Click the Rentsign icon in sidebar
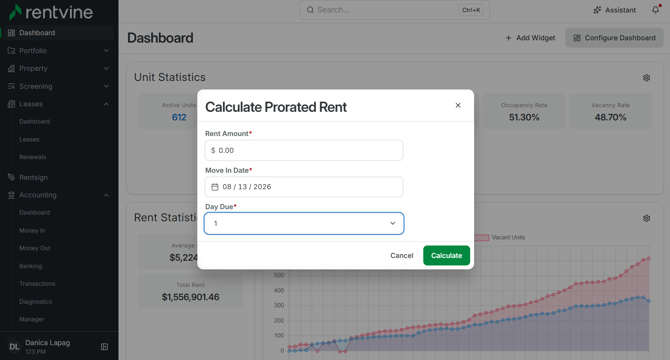This screenshot has width=670, height=360. coord(12,177)
